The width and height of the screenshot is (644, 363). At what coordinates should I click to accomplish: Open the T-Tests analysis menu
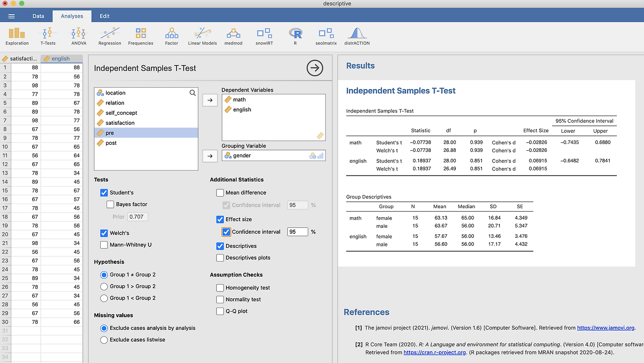[48, 36]
